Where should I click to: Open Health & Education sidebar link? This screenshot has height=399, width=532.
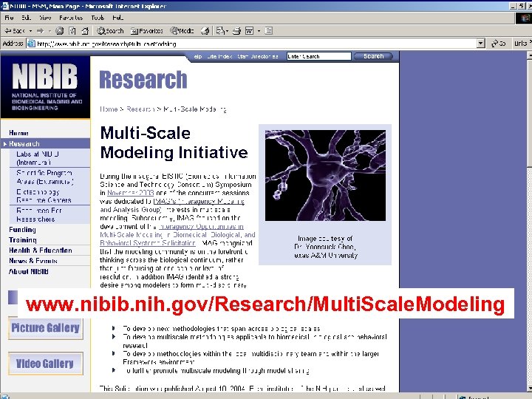[x=41, y=250]
